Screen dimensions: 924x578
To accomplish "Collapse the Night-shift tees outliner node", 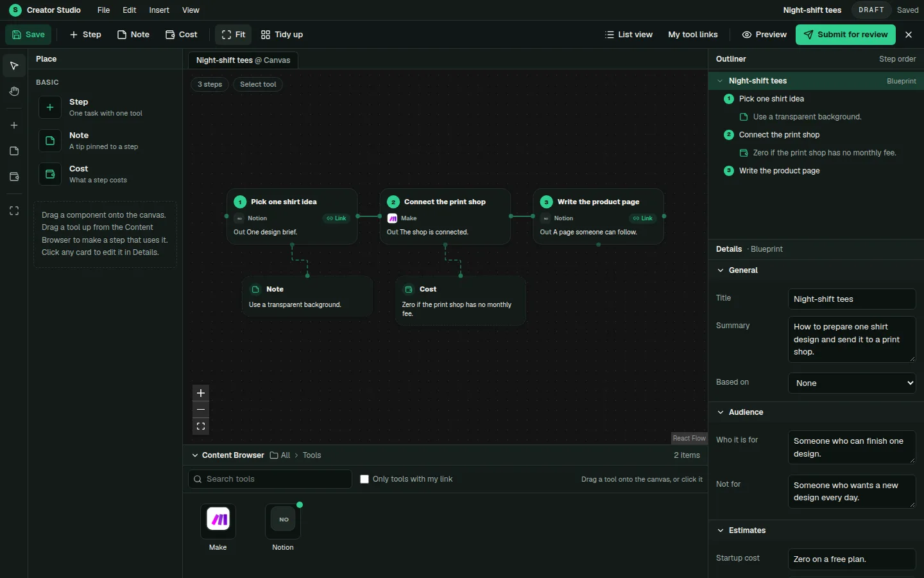I will [x=720, y=81].
